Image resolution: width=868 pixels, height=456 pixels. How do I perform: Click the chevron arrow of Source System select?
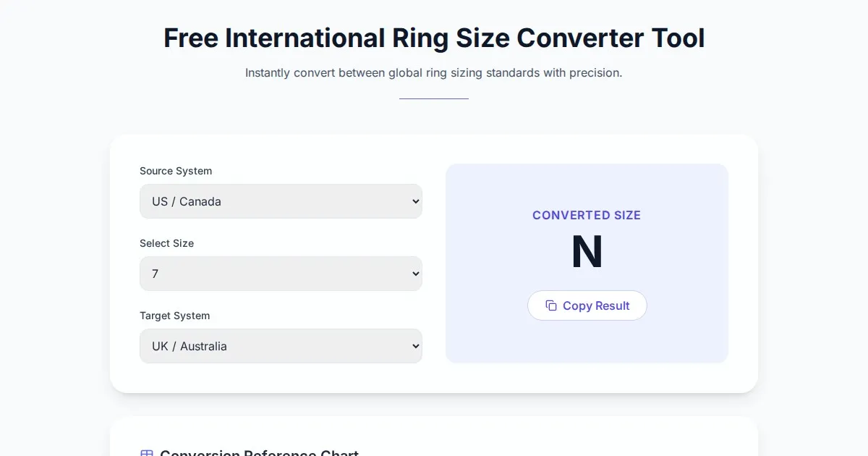(x=415, y=201)
